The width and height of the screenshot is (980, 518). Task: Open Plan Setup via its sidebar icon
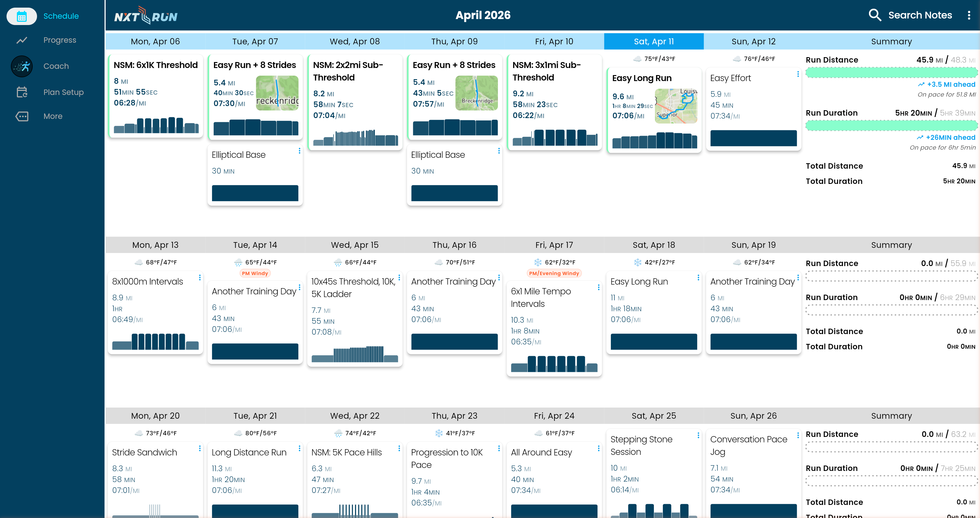coord(22,92)
